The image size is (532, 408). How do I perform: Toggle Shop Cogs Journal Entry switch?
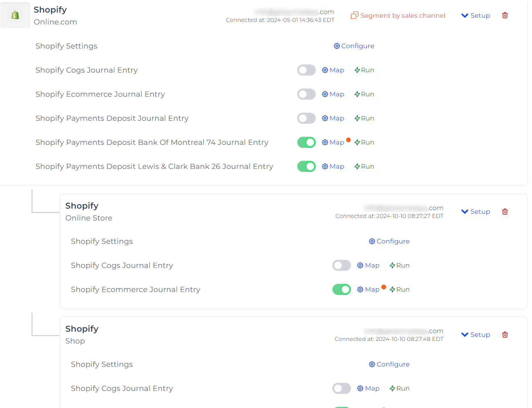(342, 388)
